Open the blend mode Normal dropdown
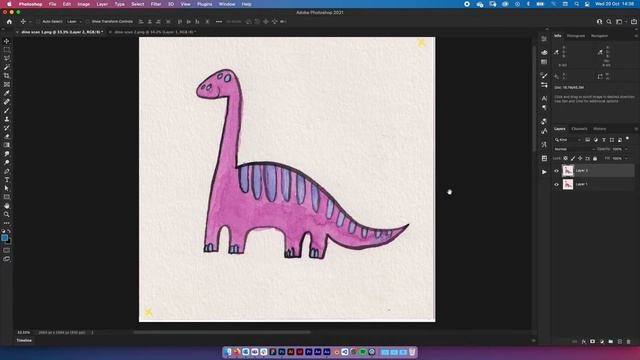This screenshot has width=640, height=360. click(573, 149)
